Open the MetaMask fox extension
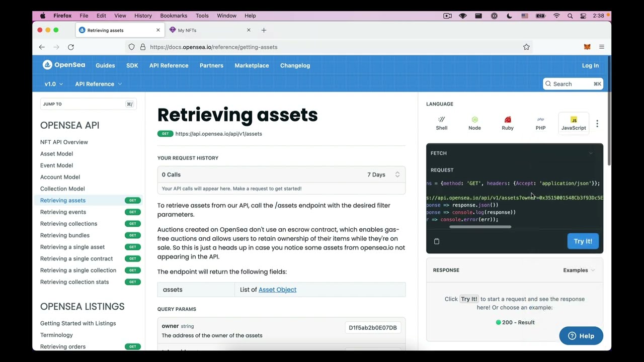This screenshot has width=644, height=362. (x=587, y=47)
